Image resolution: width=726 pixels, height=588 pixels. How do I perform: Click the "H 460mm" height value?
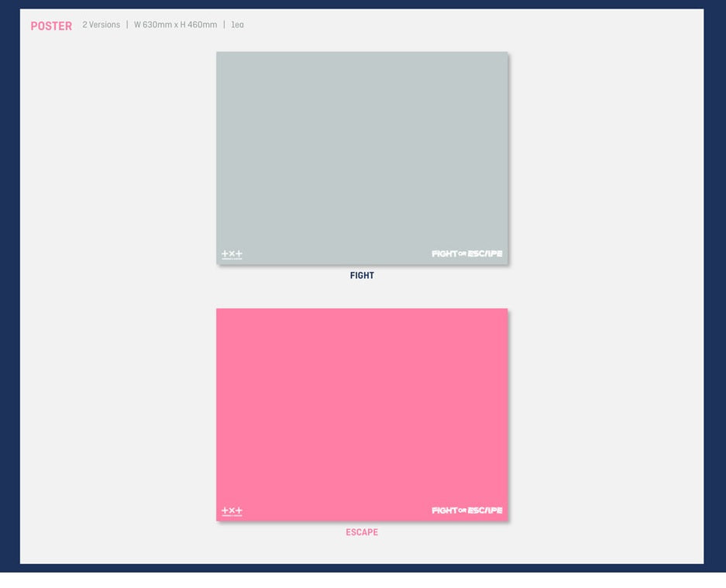(x=198, y=25)
